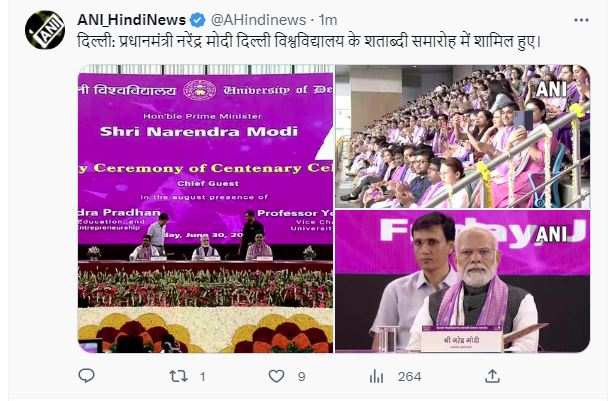Click the ANI watermark on crowd photo
This screenshot has height=401, width=614.
coord(551,89)
